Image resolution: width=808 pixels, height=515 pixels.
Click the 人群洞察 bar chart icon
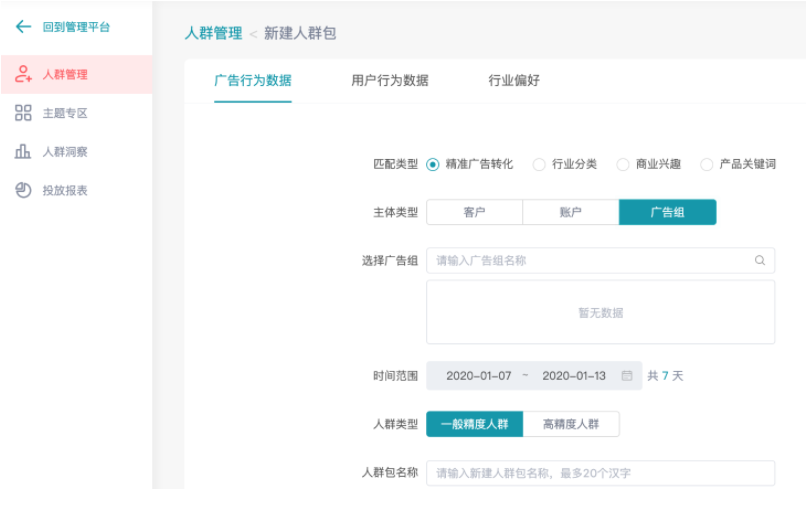click(x=23, y=152)
